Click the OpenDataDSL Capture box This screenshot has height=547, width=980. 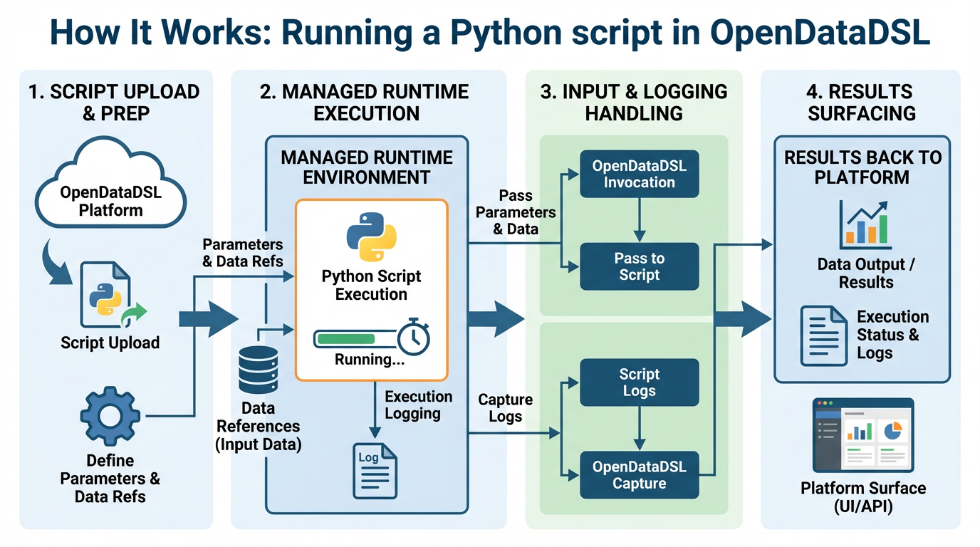pyautogui.click(x=639, y=475)
